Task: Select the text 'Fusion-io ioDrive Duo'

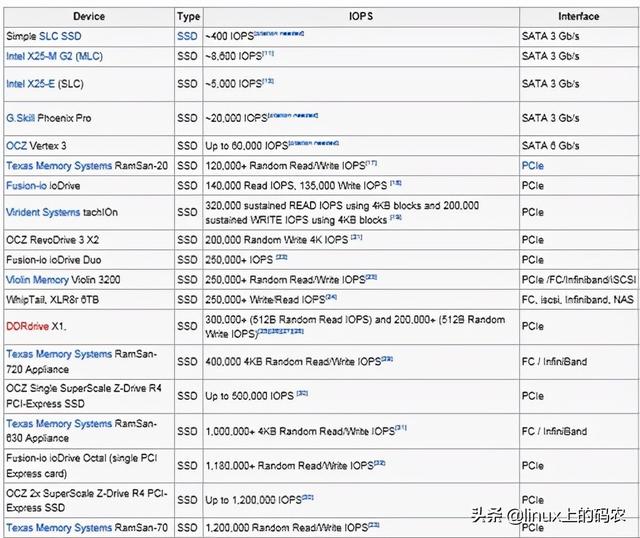Action: click(x=53, y=260)
